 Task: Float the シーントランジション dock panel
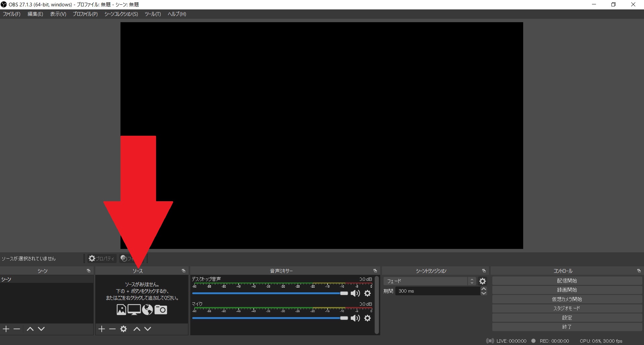(x=484, y=271)
